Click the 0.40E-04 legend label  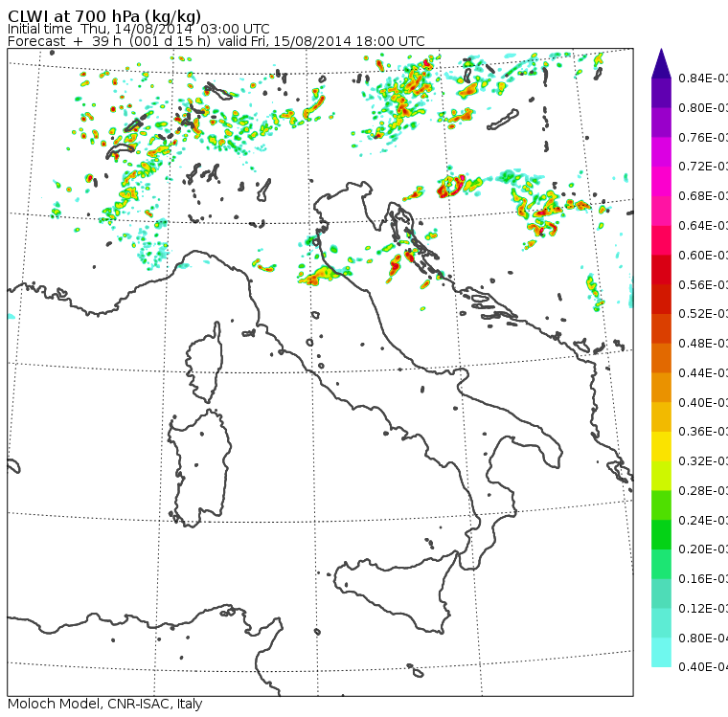[x=703, y=667]
